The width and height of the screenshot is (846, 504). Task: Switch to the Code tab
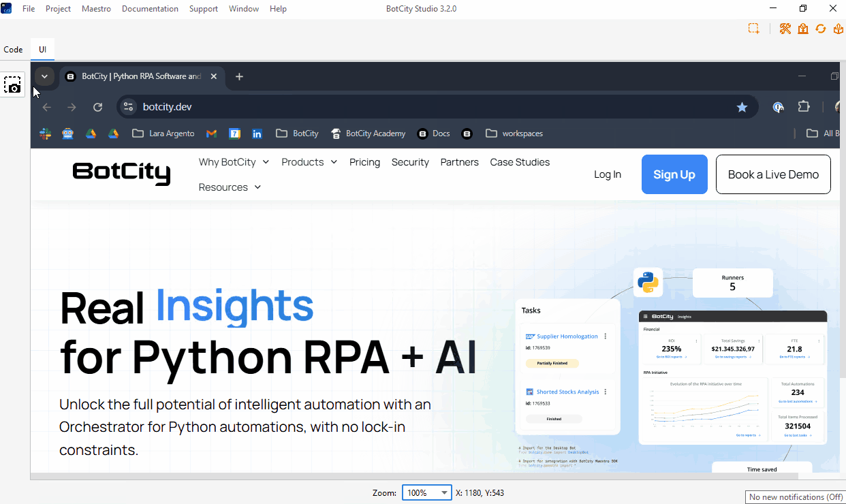click(x=13, y=50)
